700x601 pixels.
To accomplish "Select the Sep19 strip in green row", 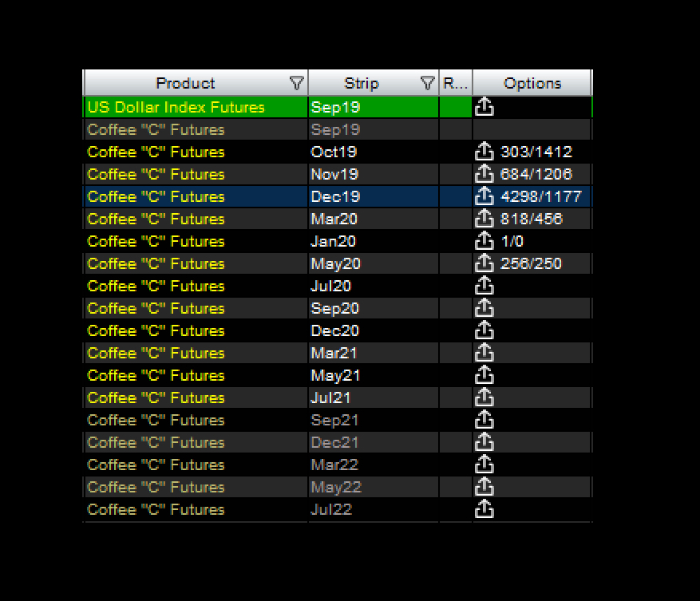I will tap(374, 107).
